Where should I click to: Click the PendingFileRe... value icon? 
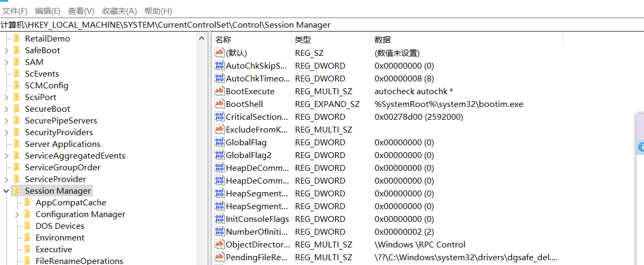[x=219, y=257]
